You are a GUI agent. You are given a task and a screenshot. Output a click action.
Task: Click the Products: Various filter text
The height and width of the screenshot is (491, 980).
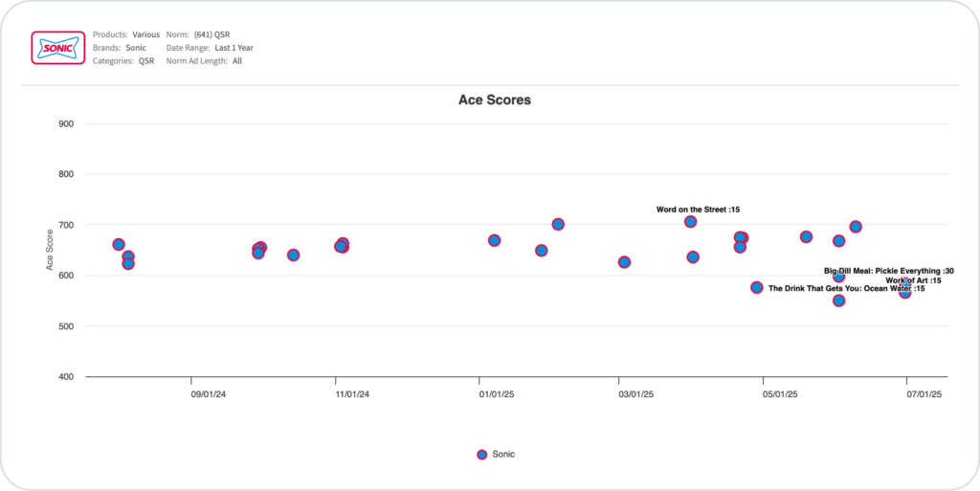click(126, 34)
